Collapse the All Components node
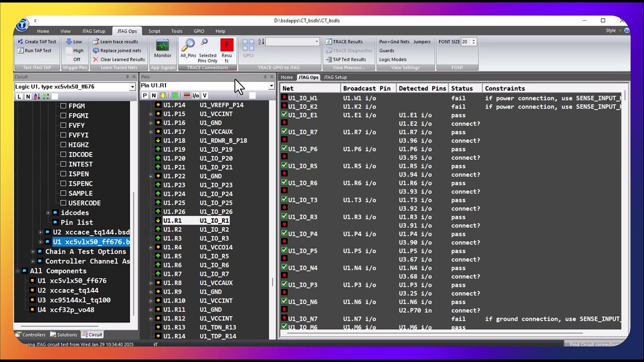The width and height of the screenshot is (644, 362). [18, 271]
